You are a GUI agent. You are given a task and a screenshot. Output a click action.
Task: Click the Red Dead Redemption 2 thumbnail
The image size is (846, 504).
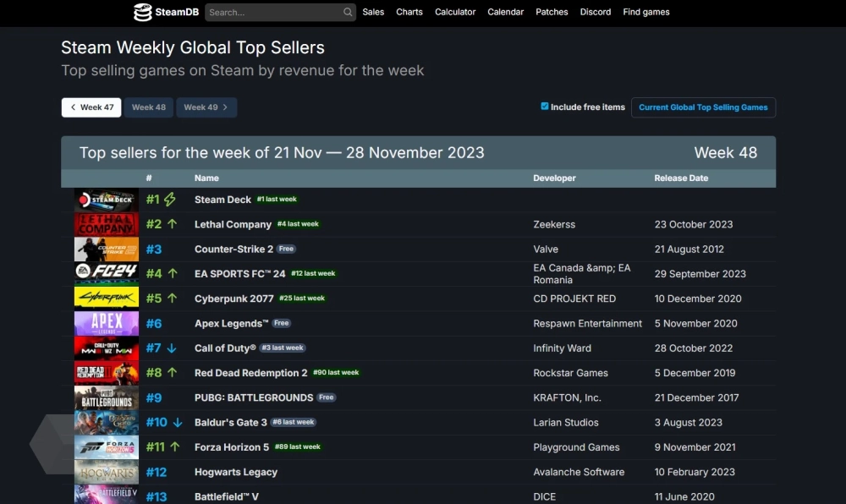click(x=107, y=373)
